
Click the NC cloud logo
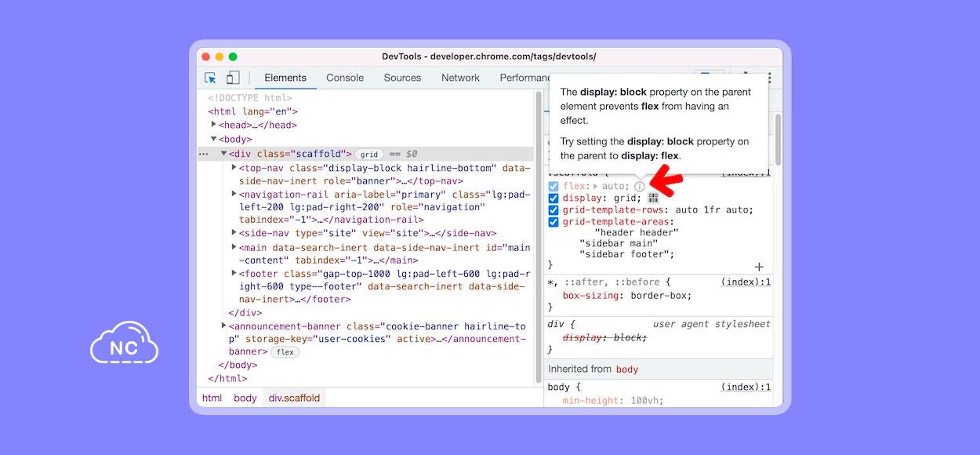124,343
